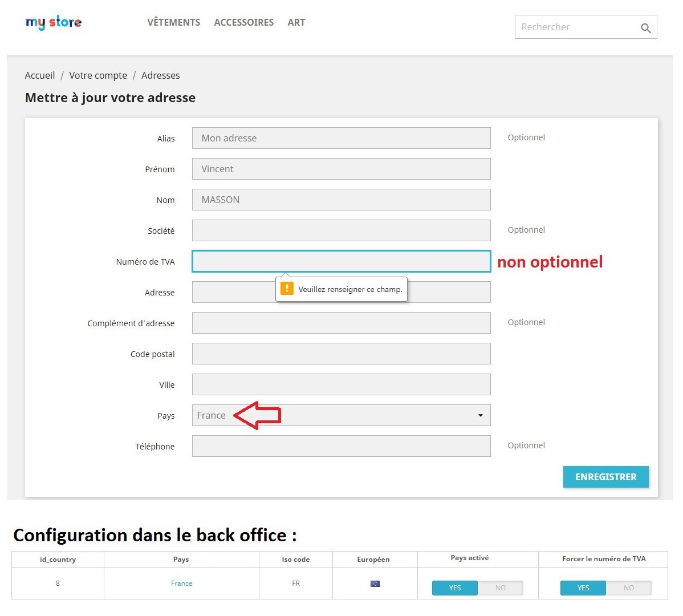Viewport: 683px width, 616px height.
Task: Open the Pays country dropdown
Action: pos(341,415)
